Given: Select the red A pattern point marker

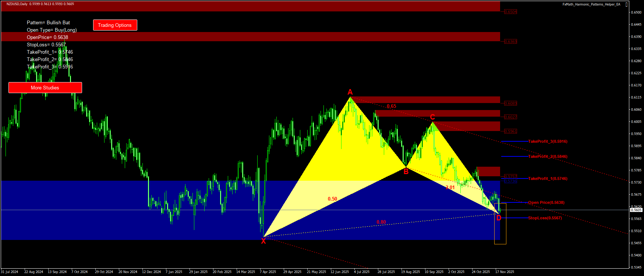Looking at the screenshot, I should click(350, 92).
